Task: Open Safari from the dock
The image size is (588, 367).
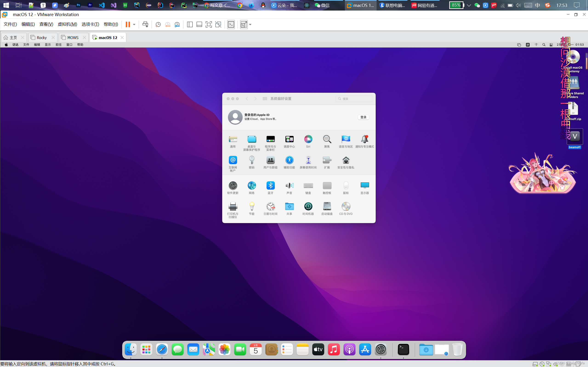Action: click(x=162, y=350)
